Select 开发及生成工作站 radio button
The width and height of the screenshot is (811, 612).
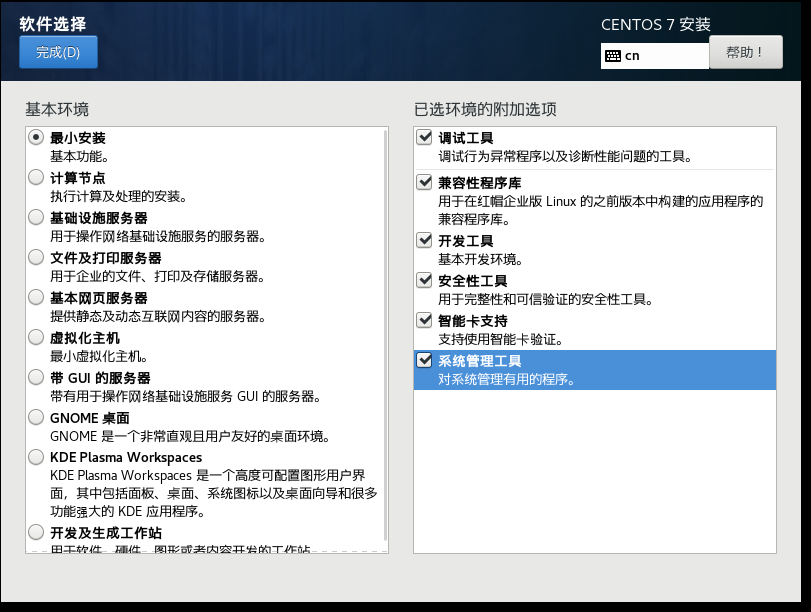36,531
